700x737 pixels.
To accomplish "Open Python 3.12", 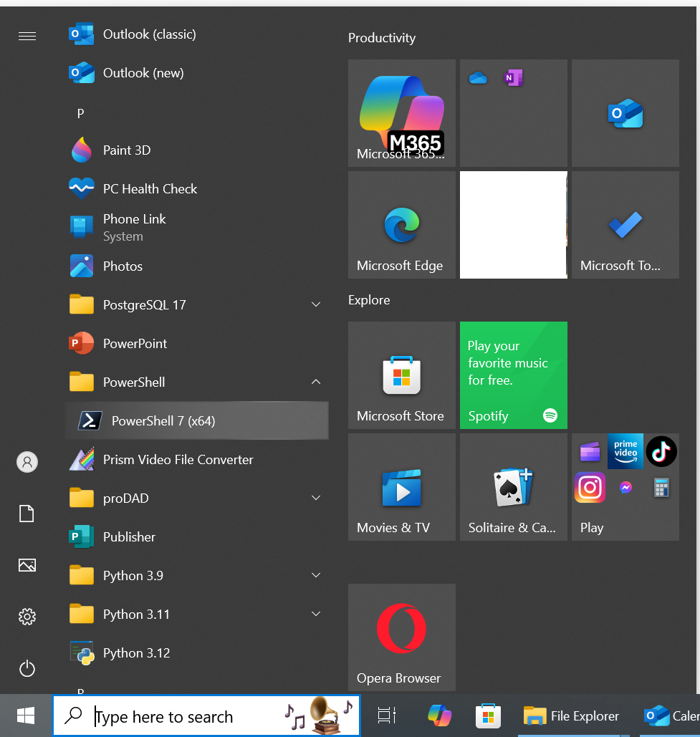I will pos(196,653).
